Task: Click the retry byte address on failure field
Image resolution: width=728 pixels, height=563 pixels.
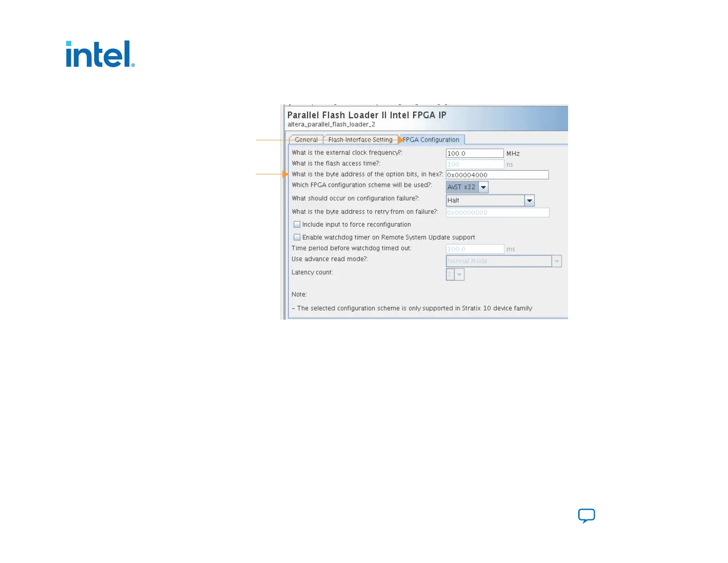Action: [x=497, y=213]
